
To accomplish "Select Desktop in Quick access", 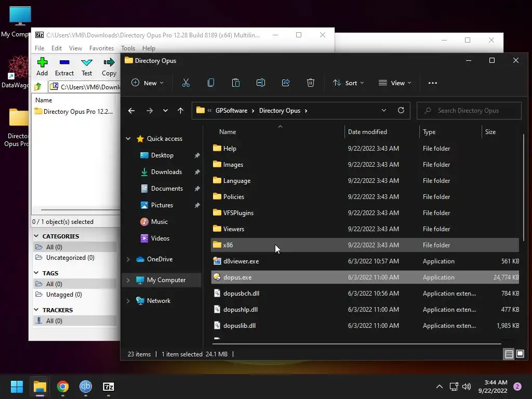I will [x=162, y=155].
